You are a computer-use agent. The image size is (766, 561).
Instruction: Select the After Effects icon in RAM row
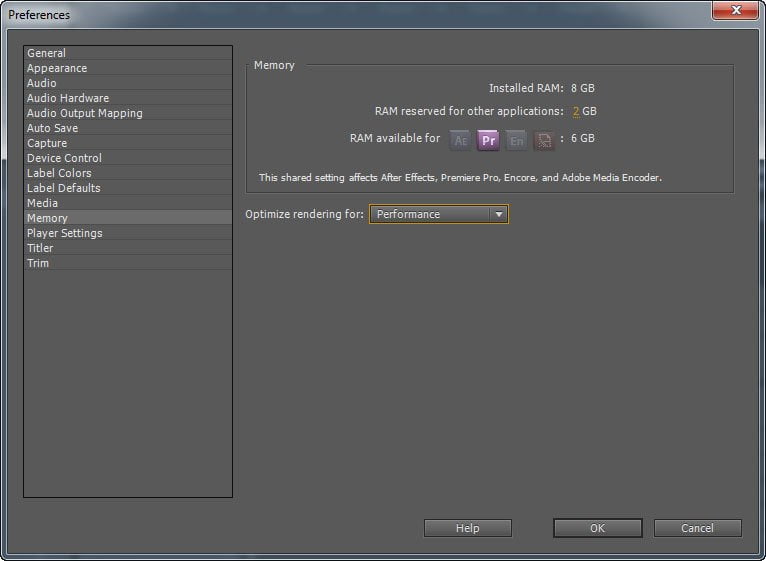[460, 141]
